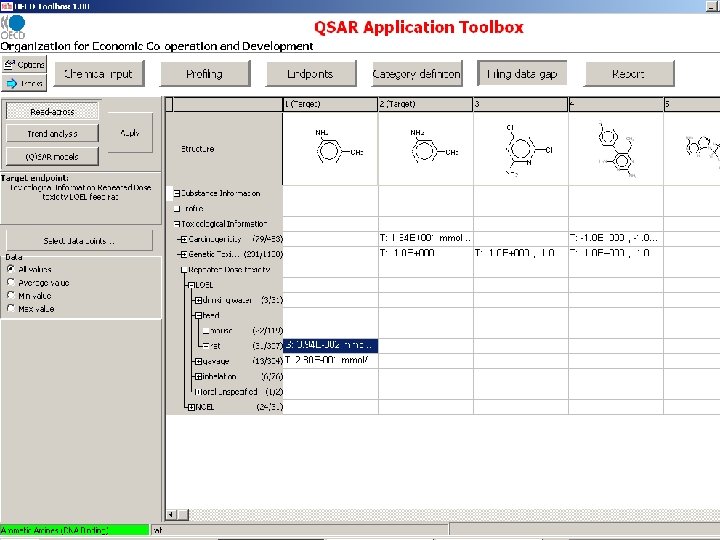Collapse the Repeated Dose Toxicity node
Image resolution: width=720 pixels, height=540 pixels.
[183, 270]
